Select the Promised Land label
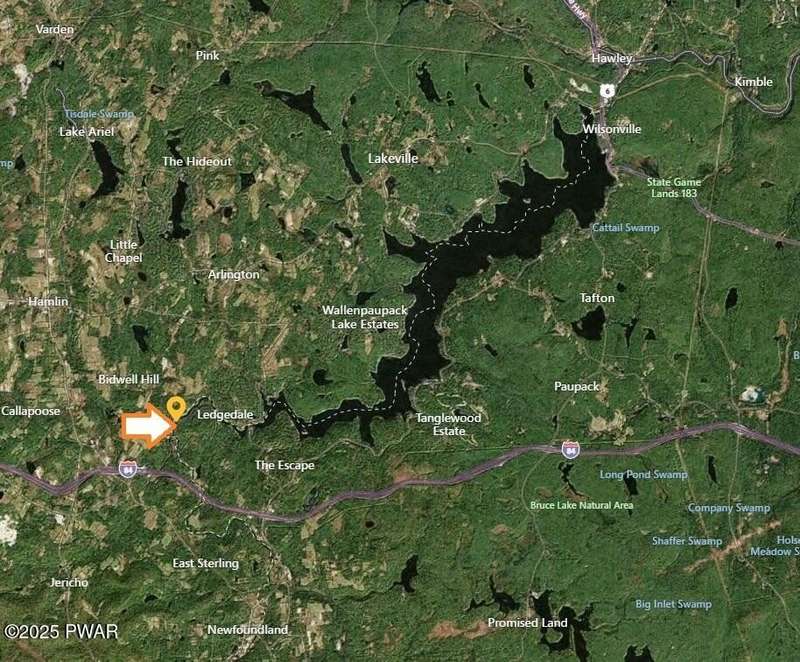800x662 pixels. click(528, 623)
